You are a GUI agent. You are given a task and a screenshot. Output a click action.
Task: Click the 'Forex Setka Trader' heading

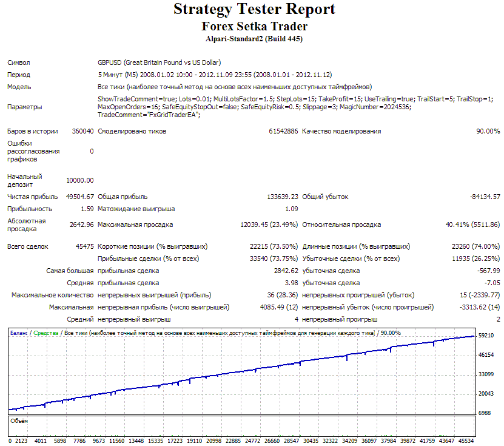pos(254,26)
